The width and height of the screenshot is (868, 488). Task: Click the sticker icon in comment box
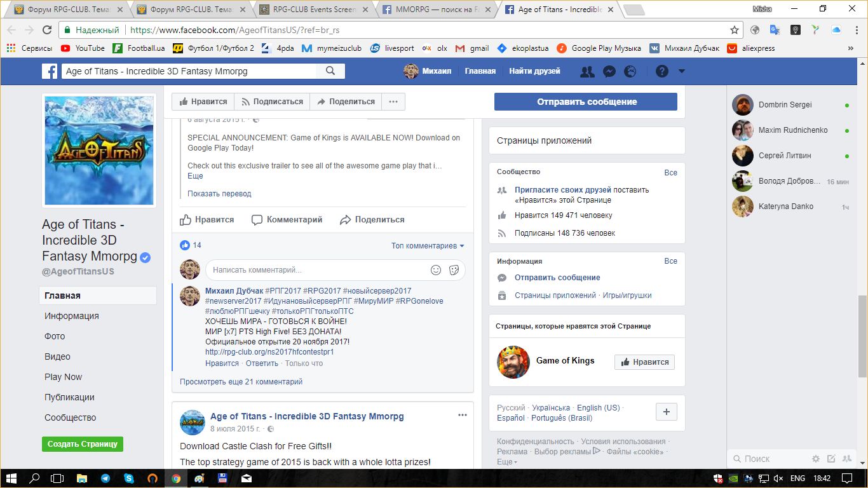coord(454,270)
